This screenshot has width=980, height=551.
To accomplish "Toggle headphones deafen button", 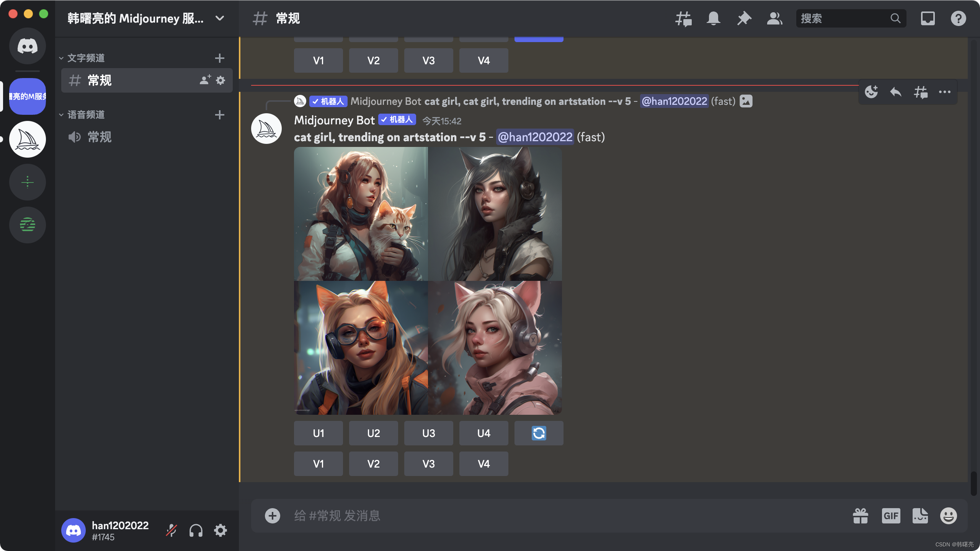I will (x=196, y=531).
